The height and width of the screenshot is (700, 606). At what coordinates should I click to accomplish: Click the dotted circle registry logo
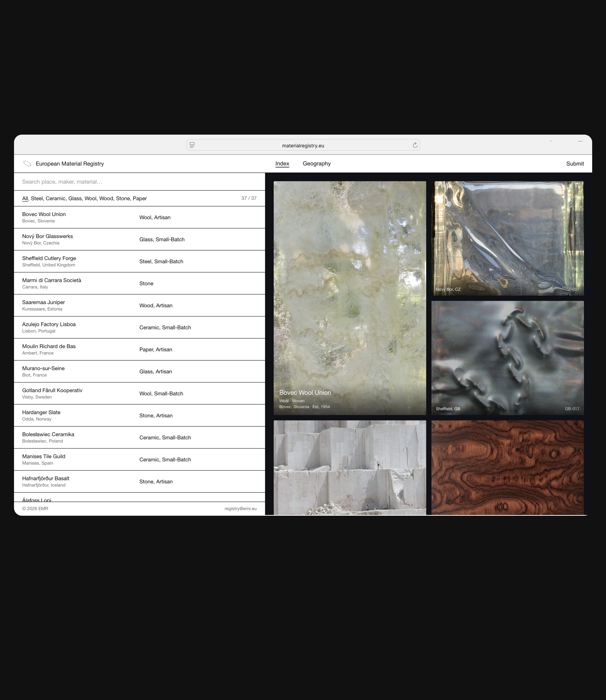pyautogui.click(x=27, y=164)
